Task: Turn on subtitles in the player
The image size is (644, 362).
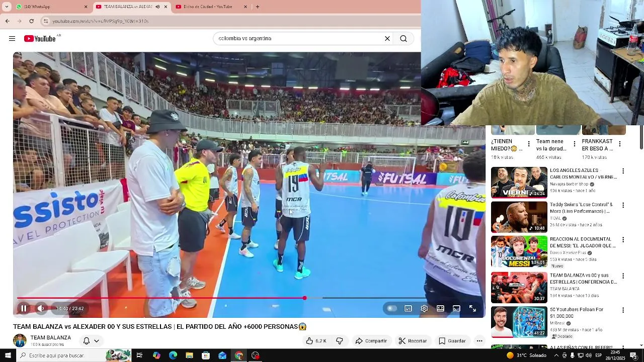Action: (408, 309)
